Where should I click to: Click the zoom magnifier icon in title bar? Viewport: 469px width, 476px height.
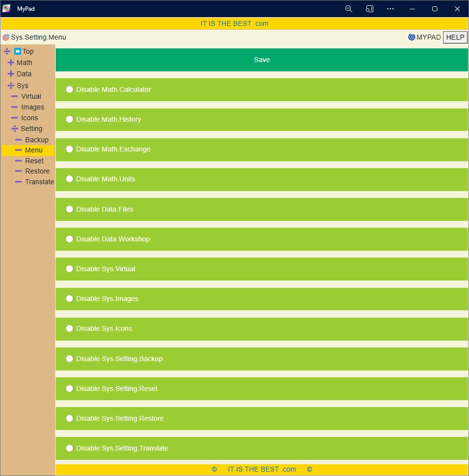point(348,9)
